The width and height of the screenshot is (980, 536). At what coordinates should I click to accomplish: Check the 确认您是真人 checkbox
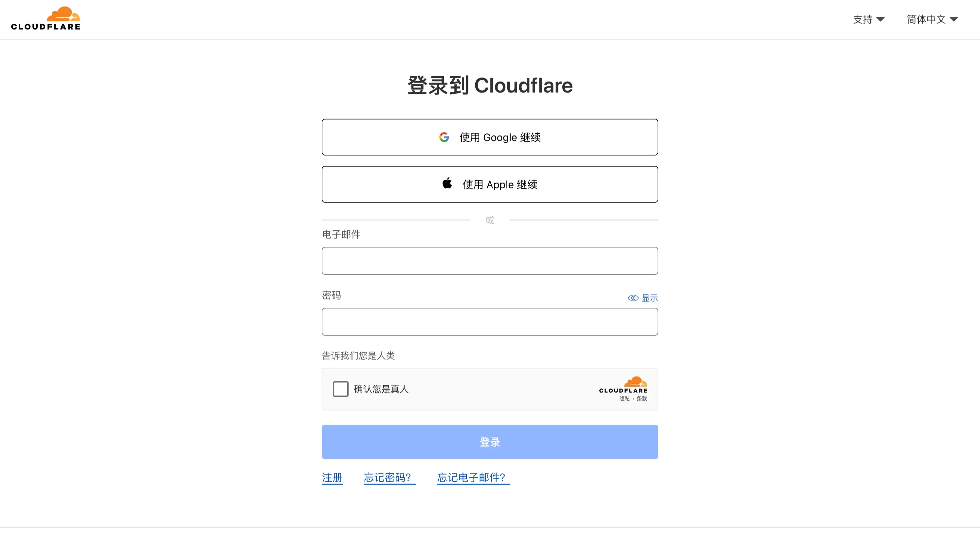[340, 389]
